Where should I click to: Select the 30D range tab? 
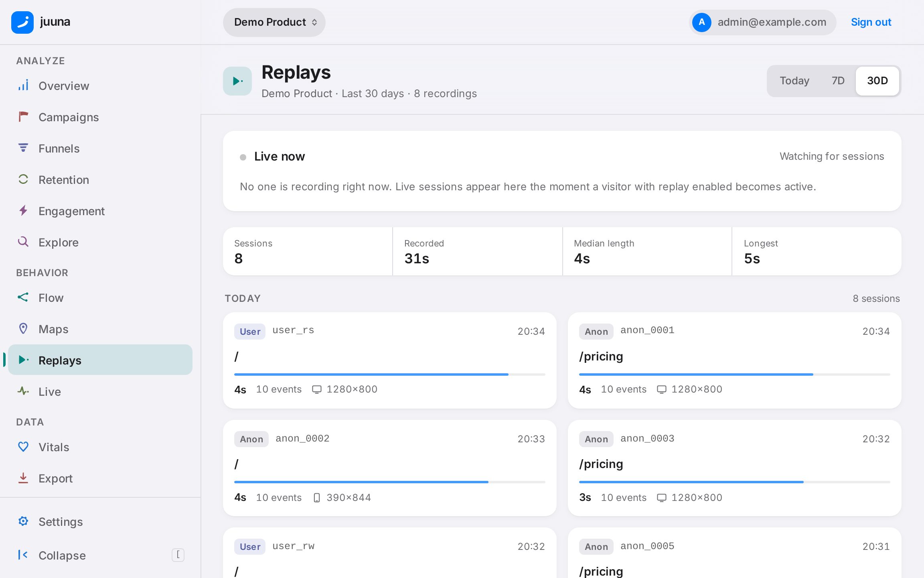pyautogui.click(x=877, y=81)
